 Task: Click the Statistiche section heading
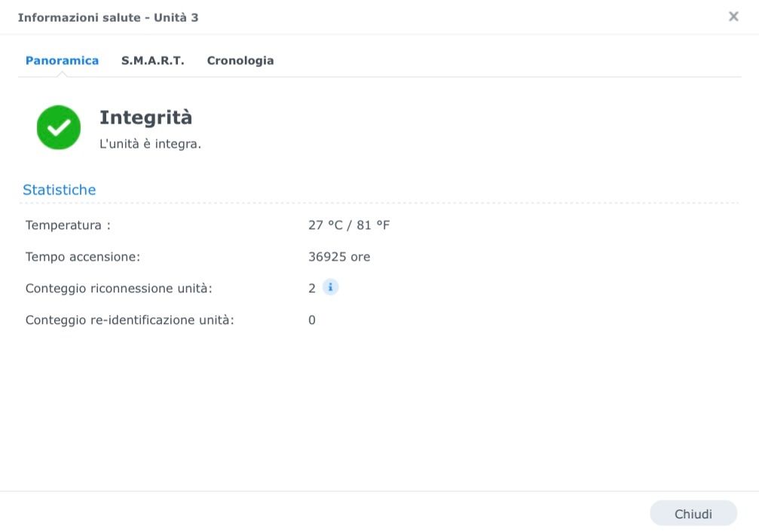click(59, 190)
